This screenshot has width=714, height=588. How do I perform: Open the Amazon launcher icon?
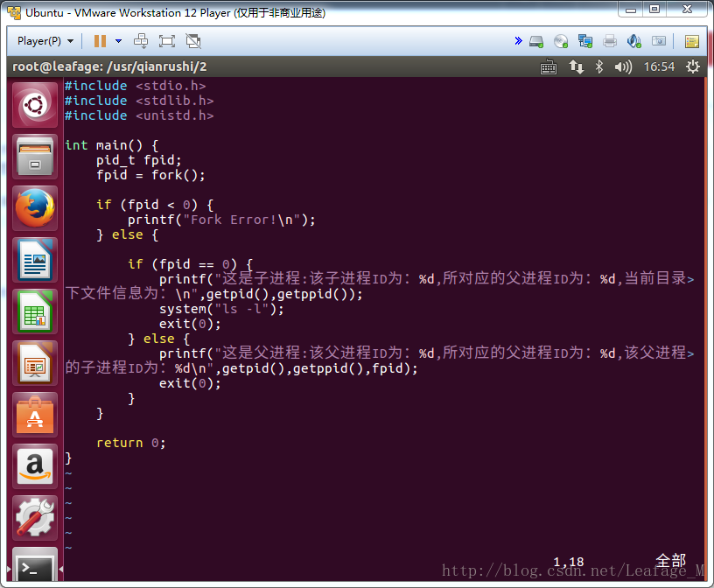click(35, 466)
